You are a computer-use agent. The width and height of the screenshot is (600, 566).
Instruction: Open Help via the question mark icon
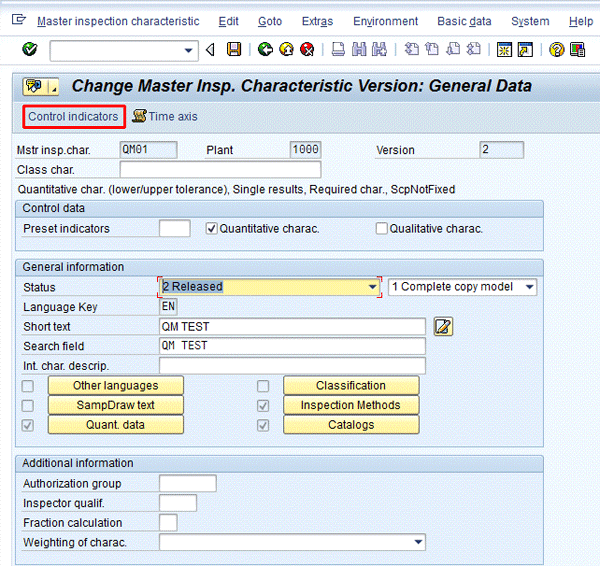click(x=557, y=50)
